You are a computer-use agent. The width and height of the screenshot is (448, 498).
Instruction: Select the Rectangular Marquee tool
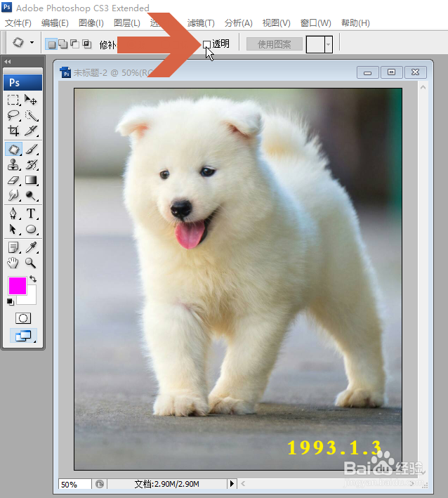13,100
